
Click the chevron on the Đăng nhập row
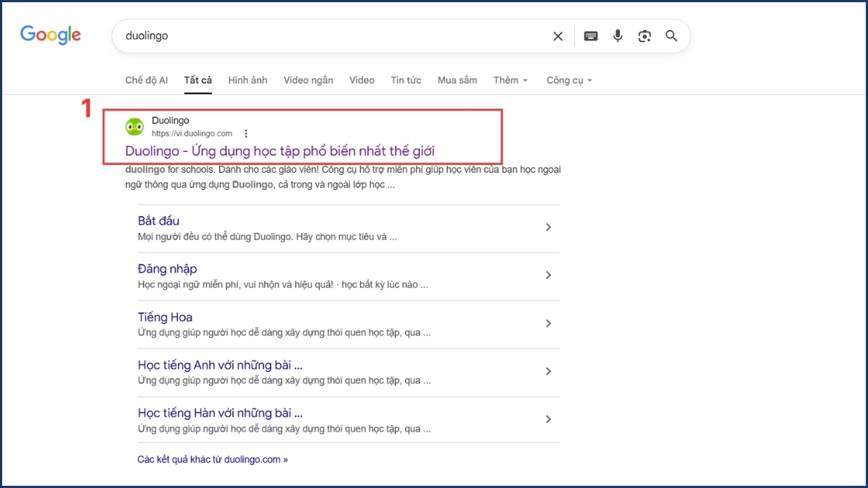(x=548, y=275)
